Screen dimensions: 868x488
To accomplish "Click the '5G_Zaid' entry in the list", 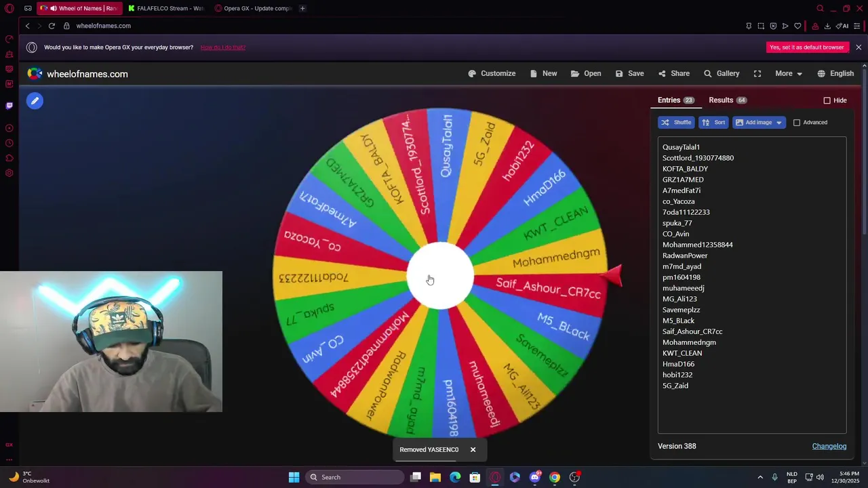I will tap(675, 386).
